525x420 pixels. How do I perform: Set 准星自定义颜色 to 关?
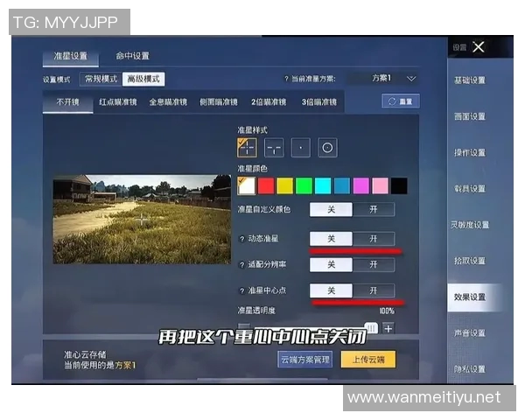(331, 210)
